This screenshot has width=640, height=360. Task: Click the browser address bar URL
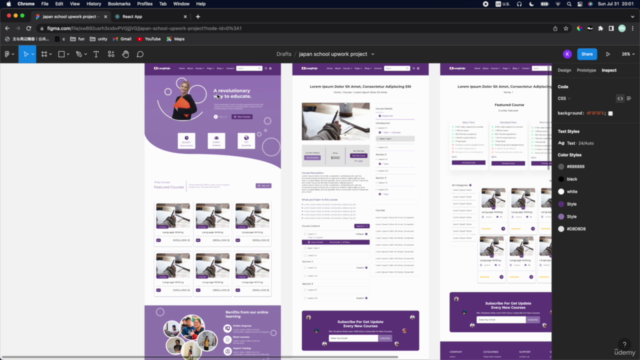(144, 29)
